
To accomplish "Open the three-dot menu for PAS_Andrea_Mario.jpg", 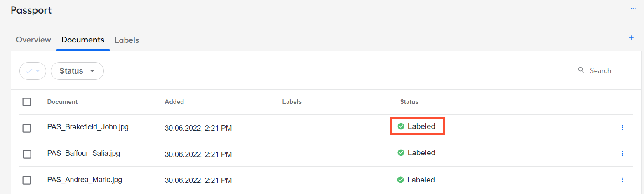I will coord(622,180).
